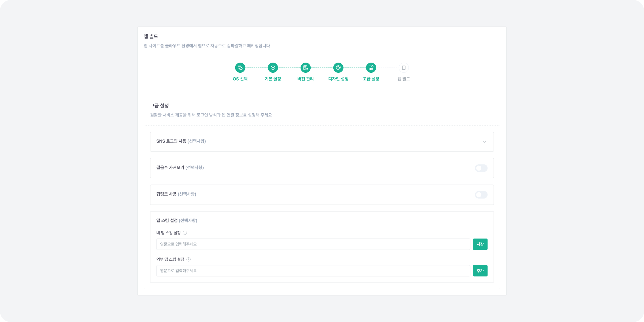Select the OS 선택 step label
This screenshot has height=322, width=644.
click(240, 79)
